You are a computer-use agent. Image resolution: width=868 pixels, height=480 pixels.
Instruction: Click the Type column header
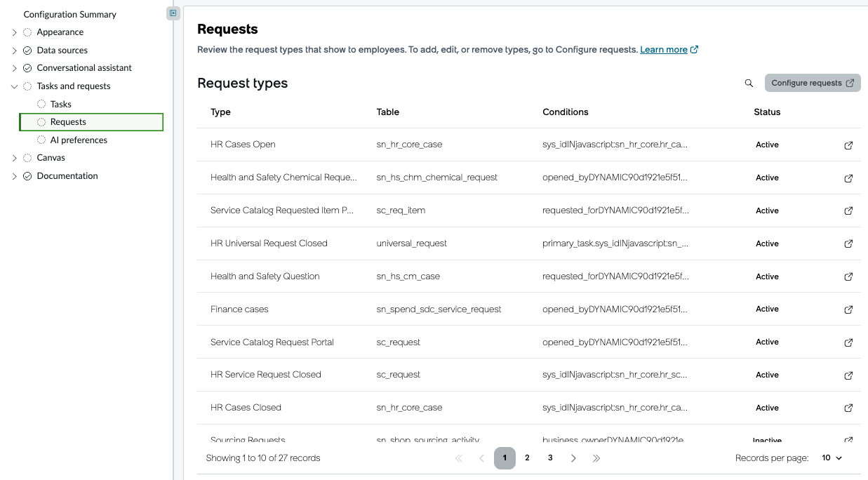click(x=220, y=112)
